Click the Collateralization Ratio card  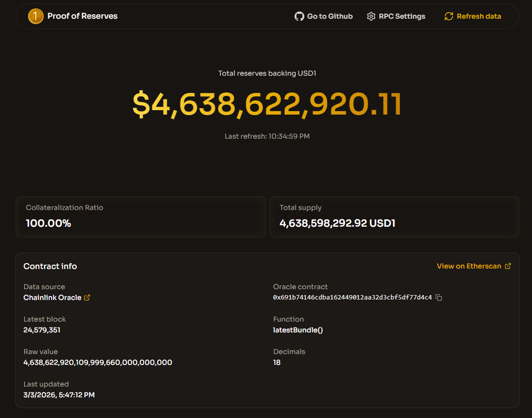(x=140, y=217)
